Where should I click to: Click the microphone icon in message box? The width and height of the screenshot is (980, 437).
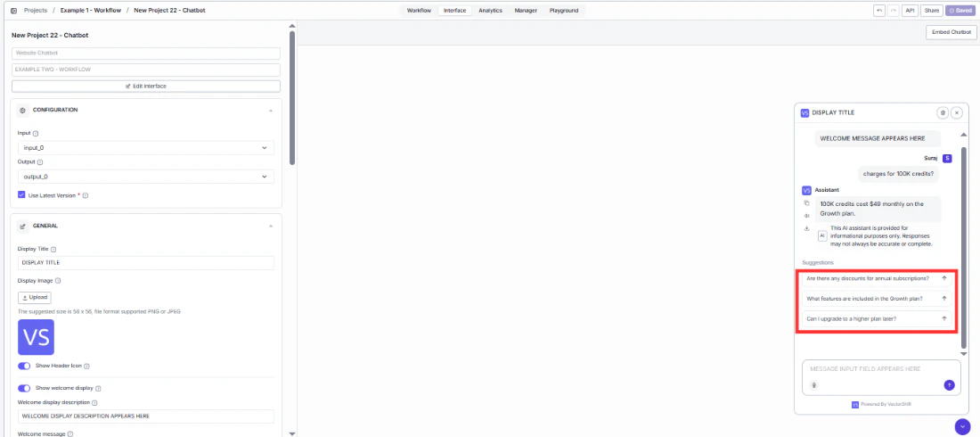pyautogui.click(x=813, y=385)
